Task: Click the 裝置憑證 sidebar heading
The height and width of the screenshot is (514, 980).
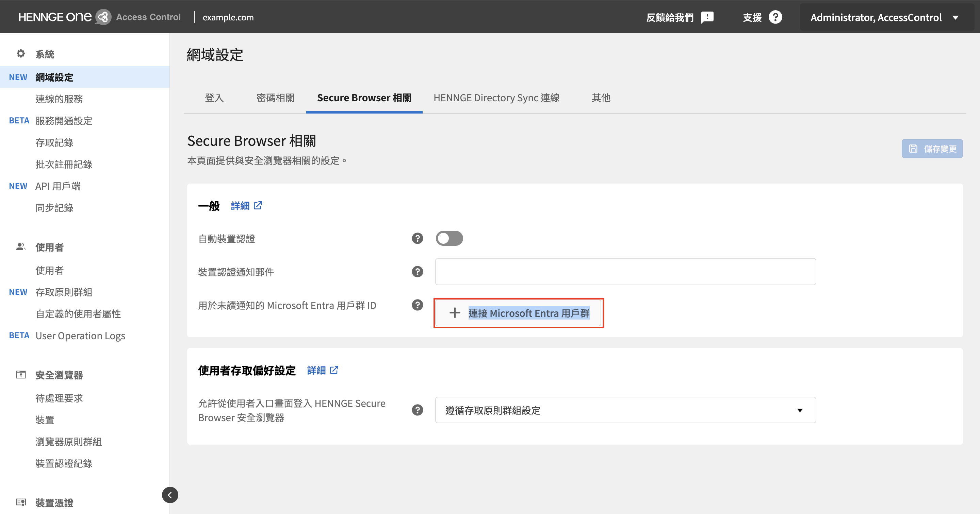Action: click(x=54, y=502)
